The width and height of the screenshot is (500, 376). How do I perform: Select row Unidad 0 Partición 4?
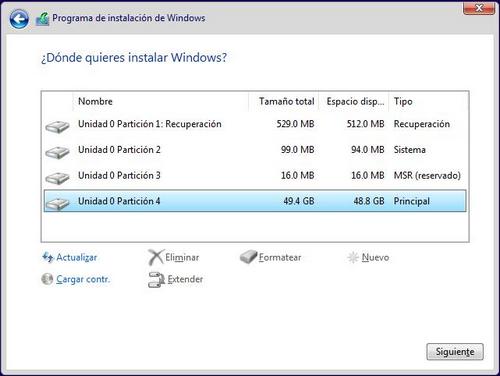tap(255, 201)
